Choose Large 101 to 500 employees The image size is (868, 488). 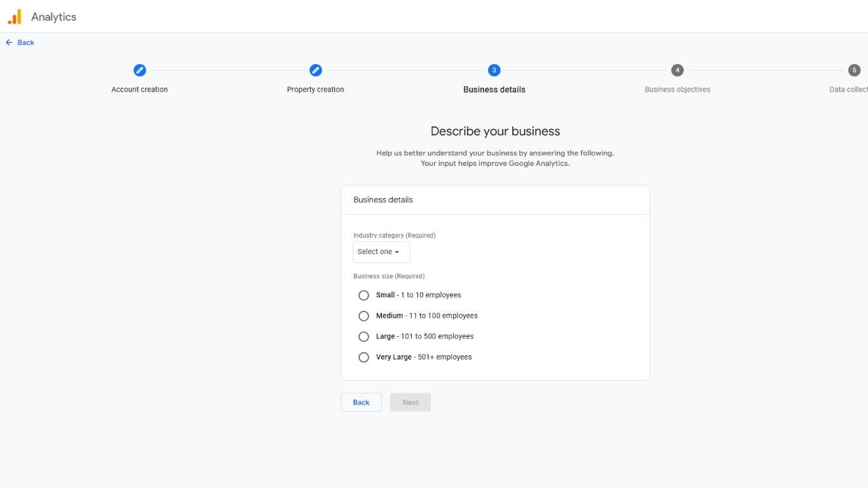363,336
